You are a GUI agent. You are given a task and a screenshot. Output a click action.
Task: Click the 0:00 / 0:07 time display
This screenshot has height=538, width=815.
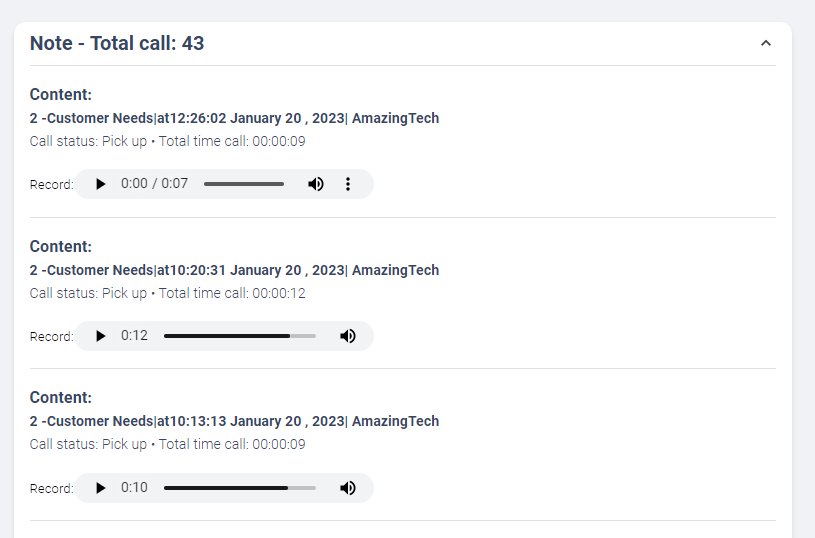(154, 184)
